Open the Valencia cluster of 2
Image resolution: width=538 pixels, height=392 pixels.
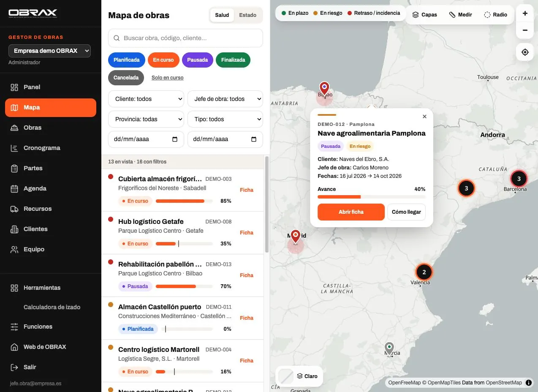pyautogui.click(x=424, y=272)
